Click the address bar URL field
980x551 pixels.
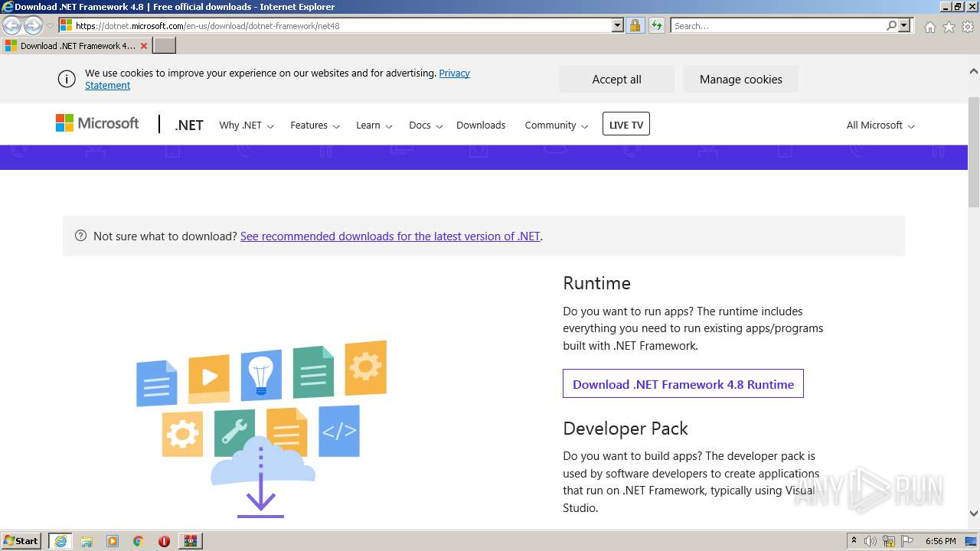341,26
